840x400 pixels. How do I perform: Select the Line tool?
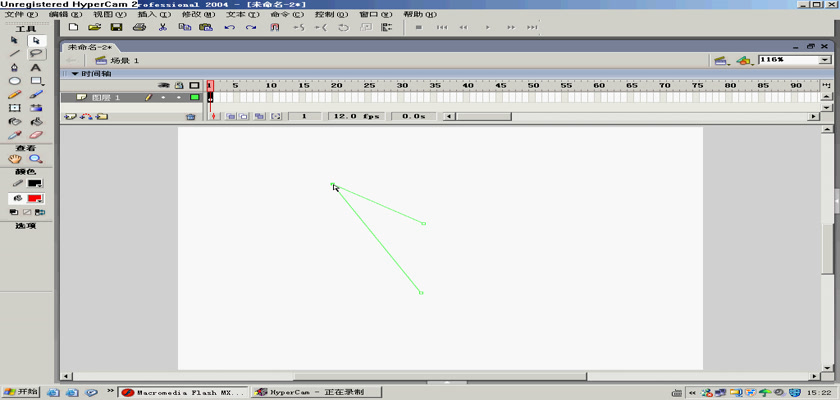[x=15, y=54]
